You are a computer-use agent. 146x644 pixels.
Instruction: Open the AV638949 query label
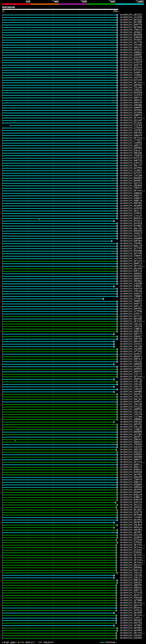(8, 8)
